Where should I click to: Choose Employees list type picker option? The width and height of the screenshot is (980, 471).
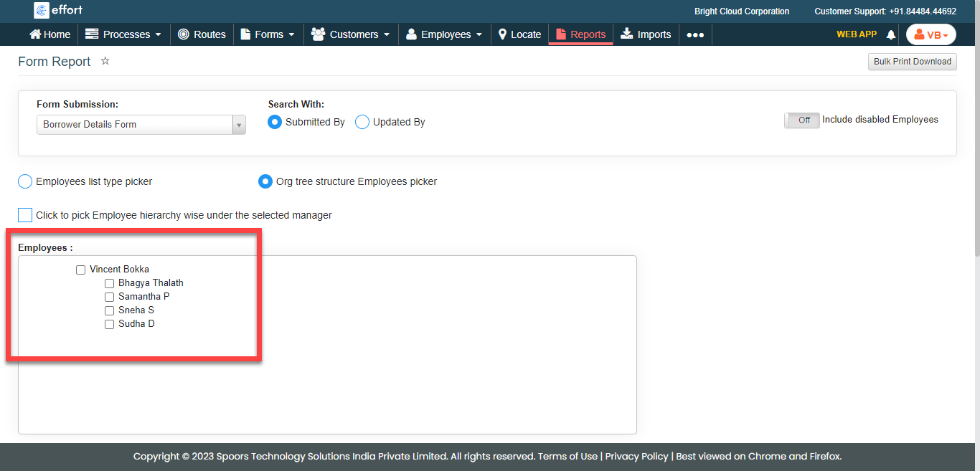(x=25, y=181)
